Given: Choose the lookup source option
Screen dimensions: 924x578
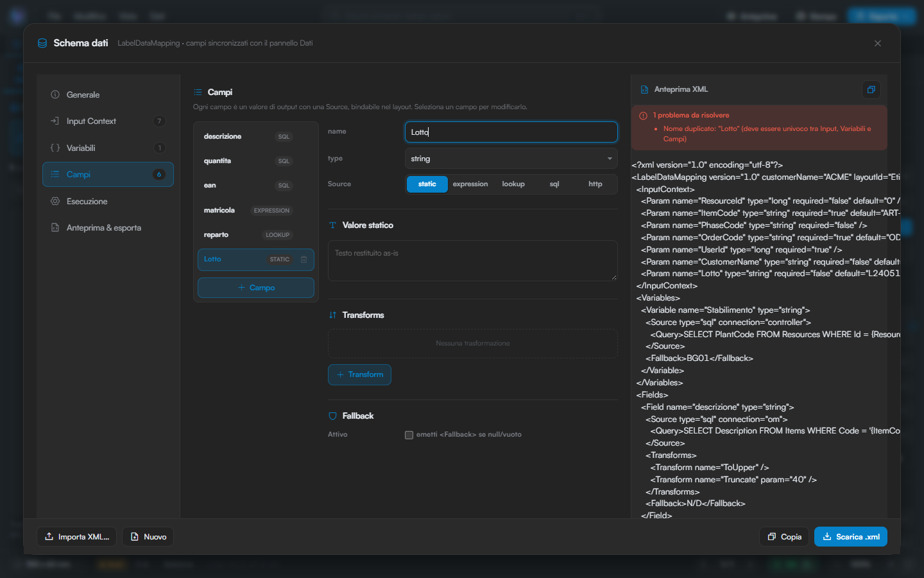Looking at the screenshot, I should tap(513, 184).
